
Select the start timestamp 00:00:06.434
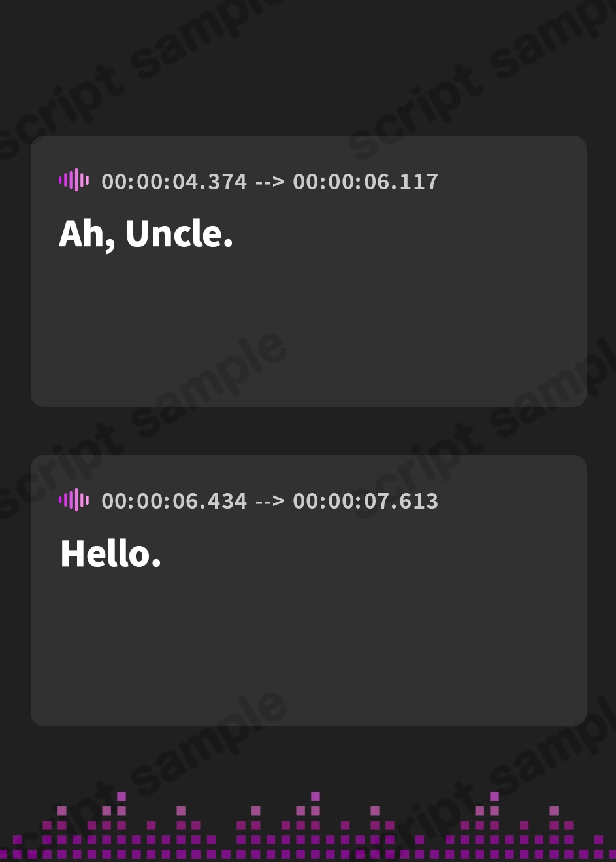click(174, 501)
